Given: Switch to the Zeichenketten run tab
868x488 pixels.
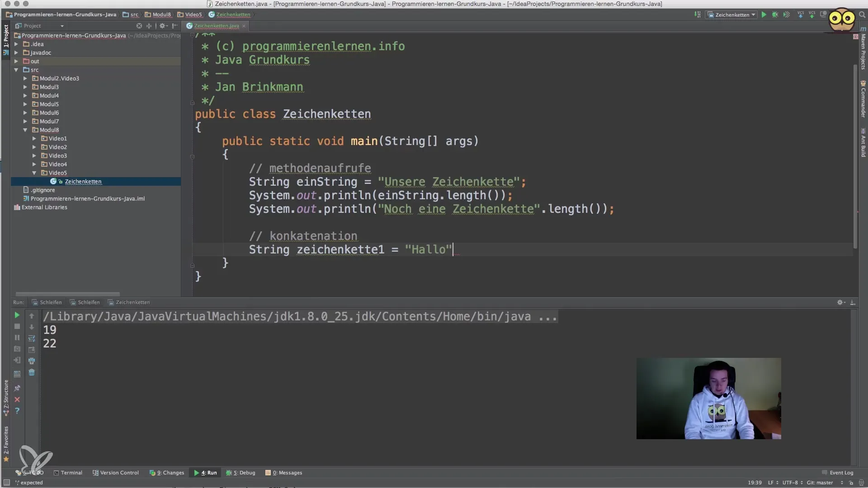Looking at the screenshot, I should 129,302.
